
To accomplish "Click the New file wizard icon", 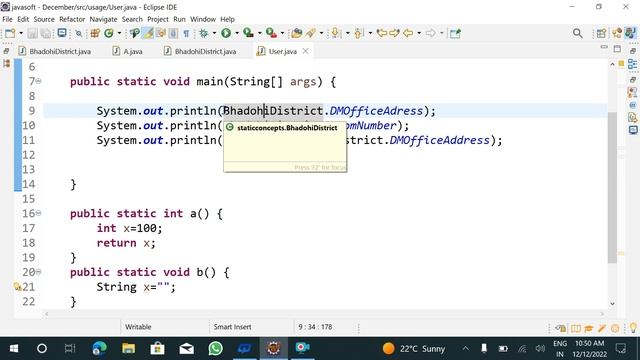I will [x=10, y=33].
